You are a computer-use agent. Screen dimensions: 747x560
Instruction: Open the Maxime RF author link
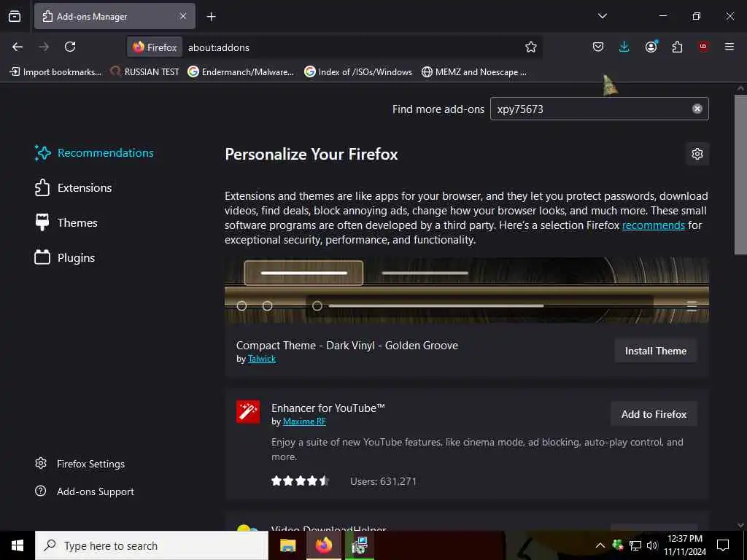click(304, 421)
